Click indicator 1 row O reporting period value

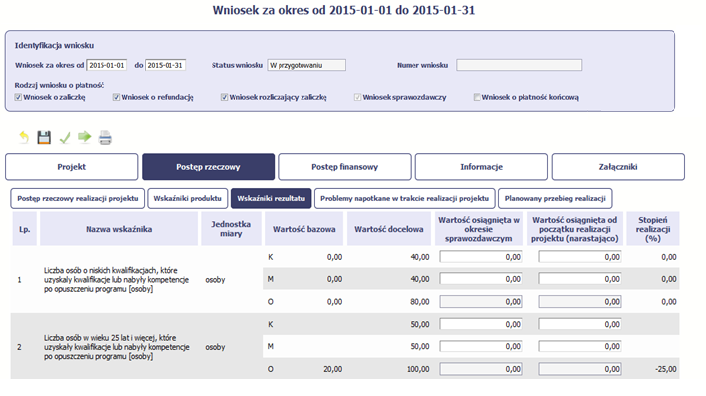coord(481,302)
